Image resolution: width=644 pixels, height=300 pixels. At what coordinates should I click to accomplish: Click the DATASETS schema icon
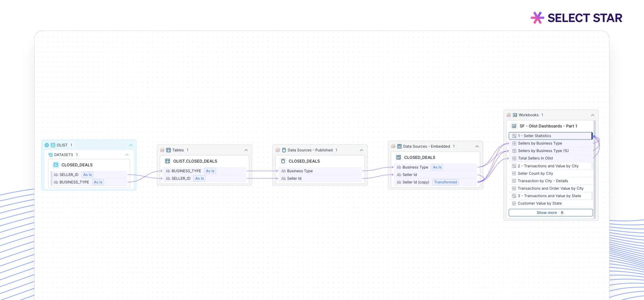tap(50, 155)
